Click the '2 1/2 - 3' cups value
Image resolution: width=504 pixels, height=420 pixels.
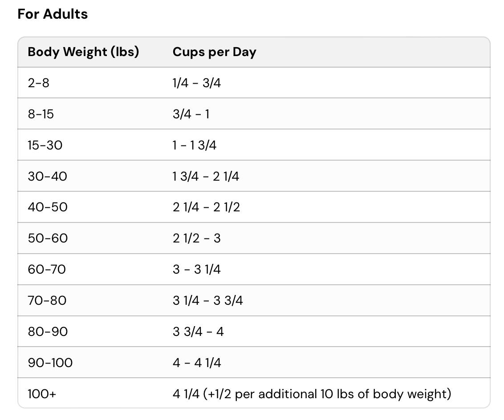point(196,238)
